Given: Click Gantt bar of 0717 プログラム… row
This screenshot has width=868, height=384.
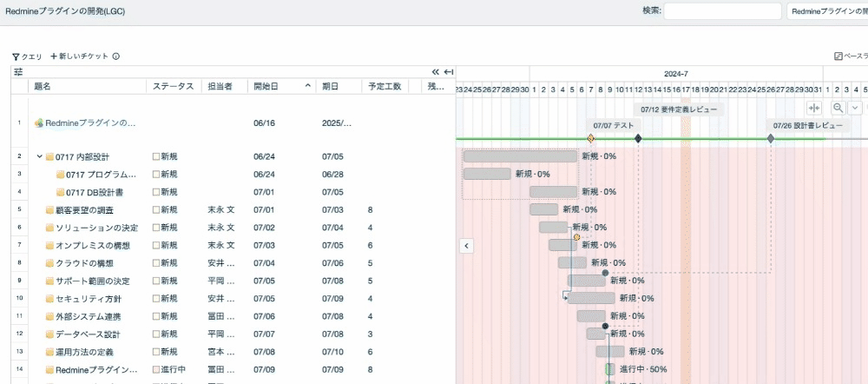Looking at the screenshot, I should [x=487, y=174].
